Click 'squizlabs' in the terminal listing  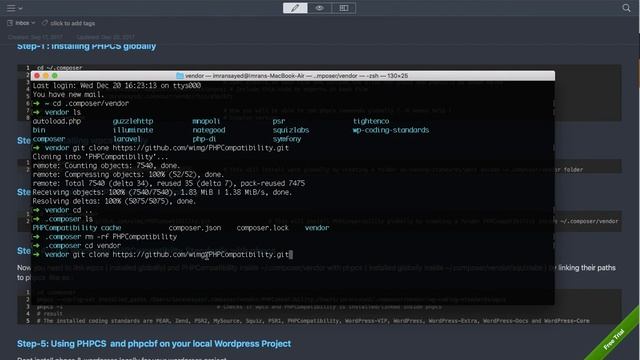coord(291,130)
